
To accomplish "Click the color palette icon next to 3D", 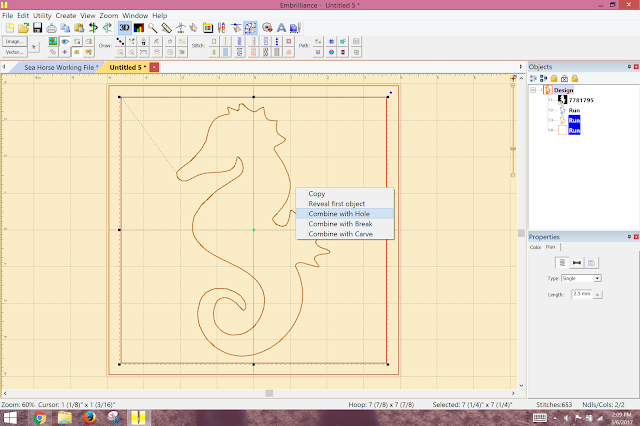I will 138,27.
